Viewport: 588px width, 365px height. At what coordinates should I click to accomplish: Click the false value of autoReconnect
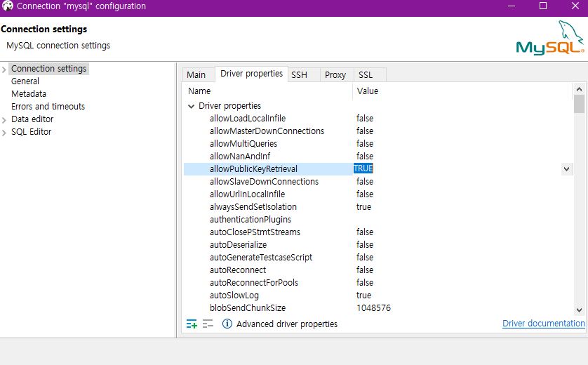(x=365, y=270)
